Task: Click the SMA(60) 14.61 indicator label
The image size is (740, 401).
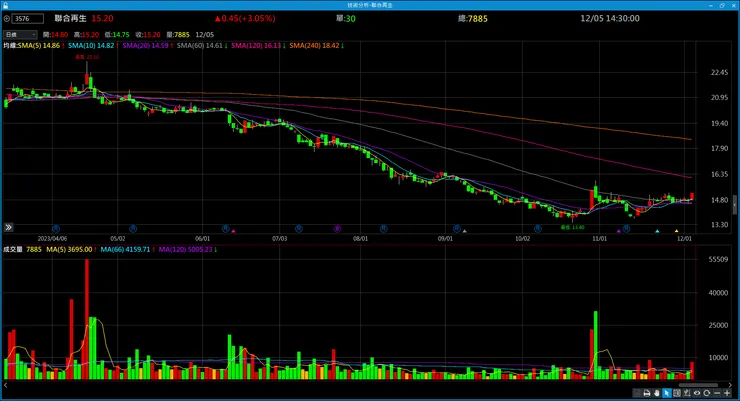Action: pyautogui.click(x=200, y=46)
